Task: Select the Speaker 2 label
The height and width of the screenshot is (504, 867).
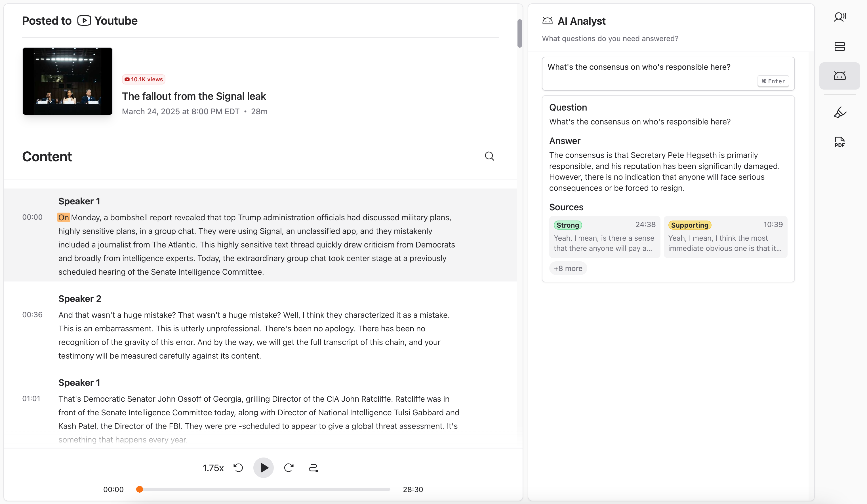Action: pyautogui.click(x=80, y=299)
